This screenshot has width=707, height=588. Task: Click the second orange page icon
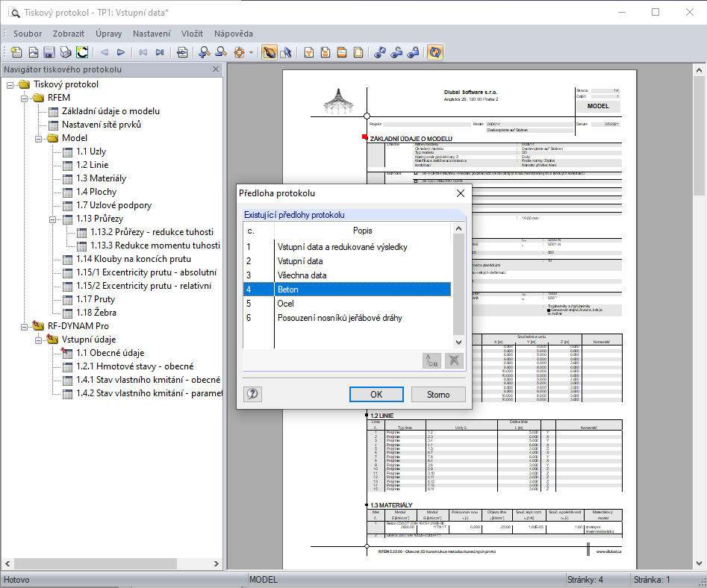pyautogui.click(x=325, y=52)
